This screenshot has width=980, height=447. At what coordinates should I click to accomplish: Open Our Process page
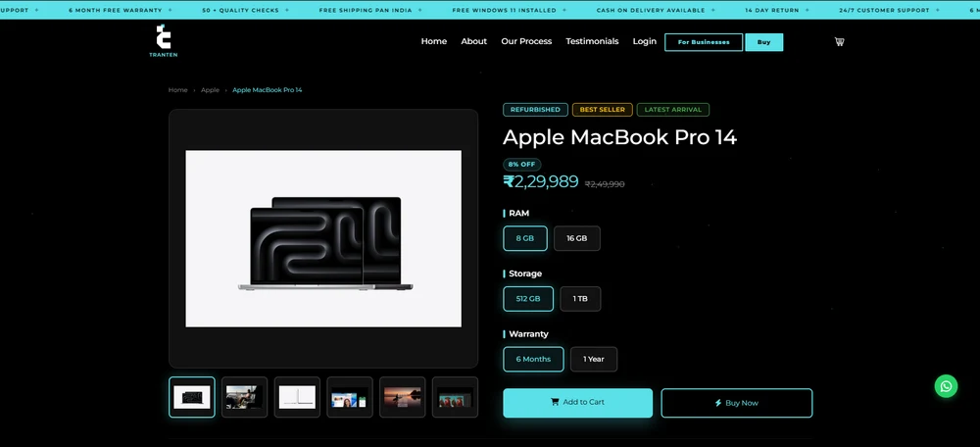(526, 41)
